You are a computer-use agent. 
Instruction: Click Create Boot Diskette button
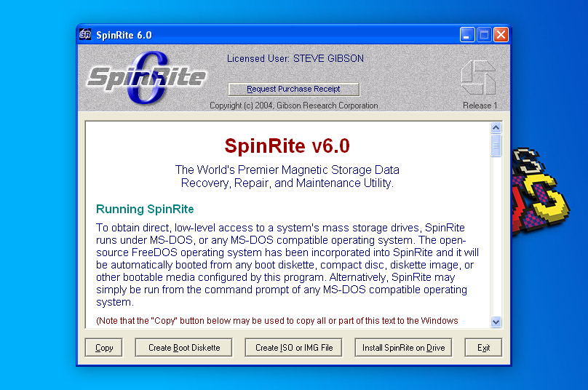183,348
